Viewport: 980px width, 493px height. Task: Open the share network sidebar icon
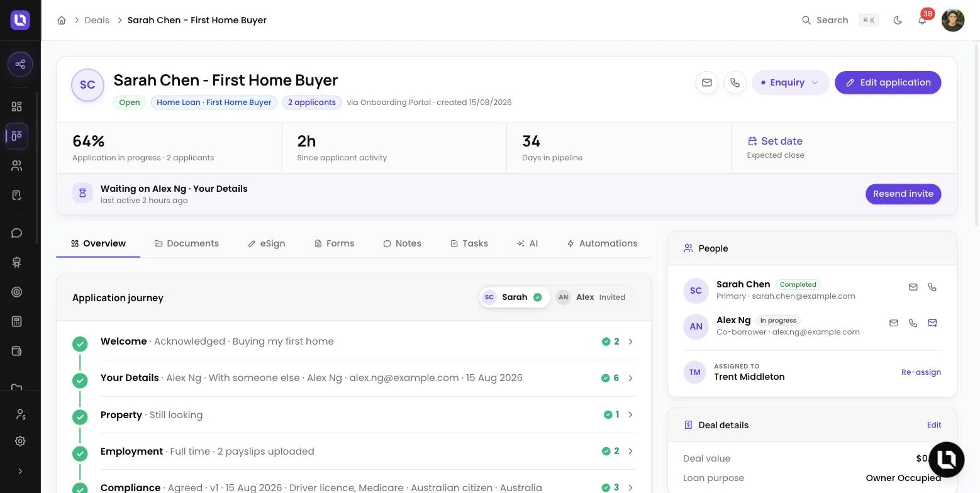(x=20, y=64)
